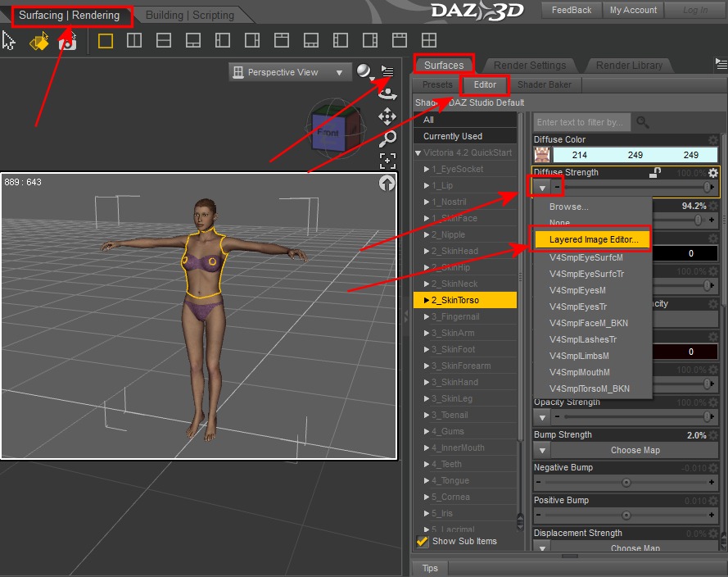Collapse the Victoria 4.2 QuickStart tree
This screenshot has width=728, height=577.
[x=418, y=152]
